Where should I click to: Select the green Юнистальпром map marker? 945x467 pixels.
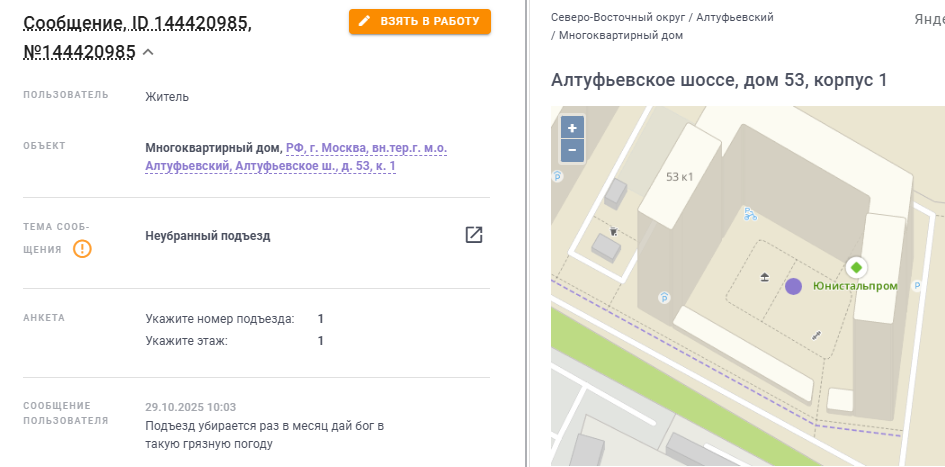[x=856, y=267]
